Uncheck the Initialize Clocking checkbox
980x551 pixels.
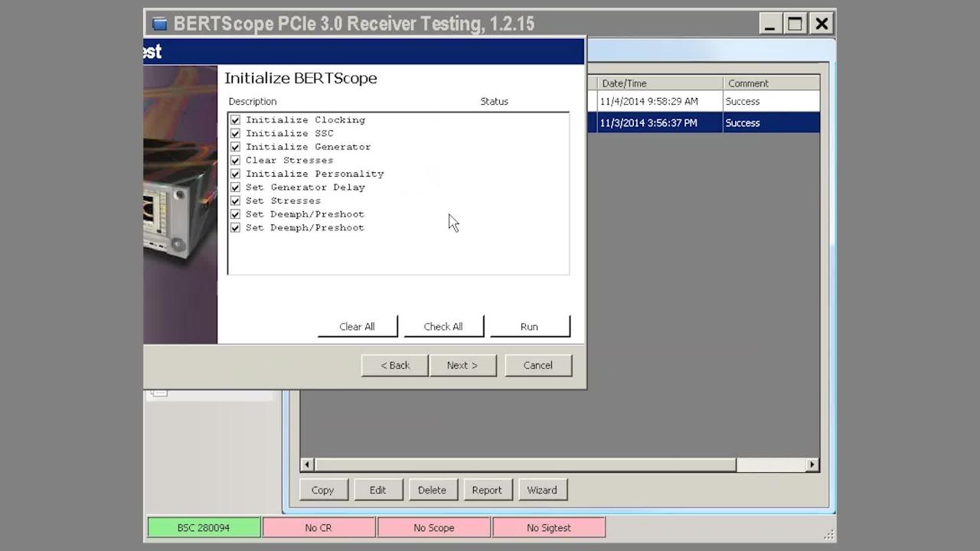(235, 120)
